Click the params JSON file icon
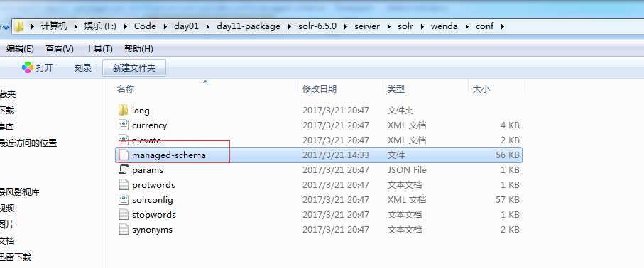644x268 pixels. coord(124,170)
